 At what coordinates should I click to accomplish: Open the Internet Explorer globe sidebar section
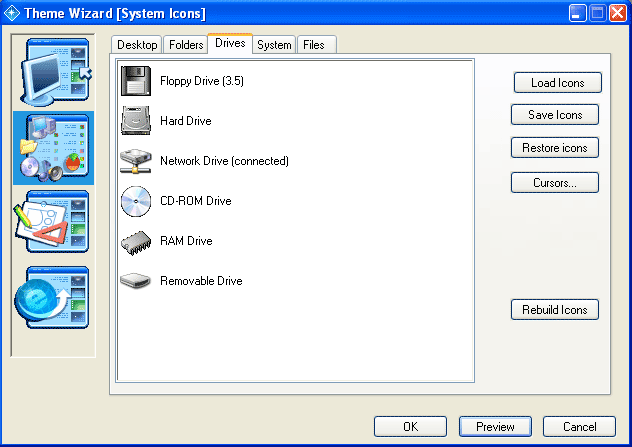52,297
